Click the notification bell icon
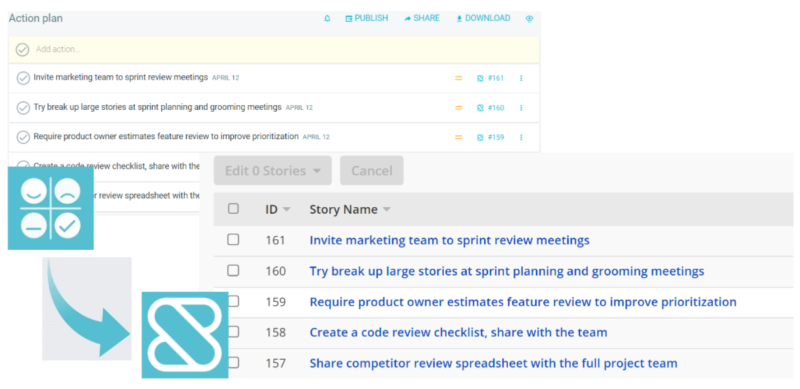This screenshot has width=800, height=389. [x=327, y=18]
